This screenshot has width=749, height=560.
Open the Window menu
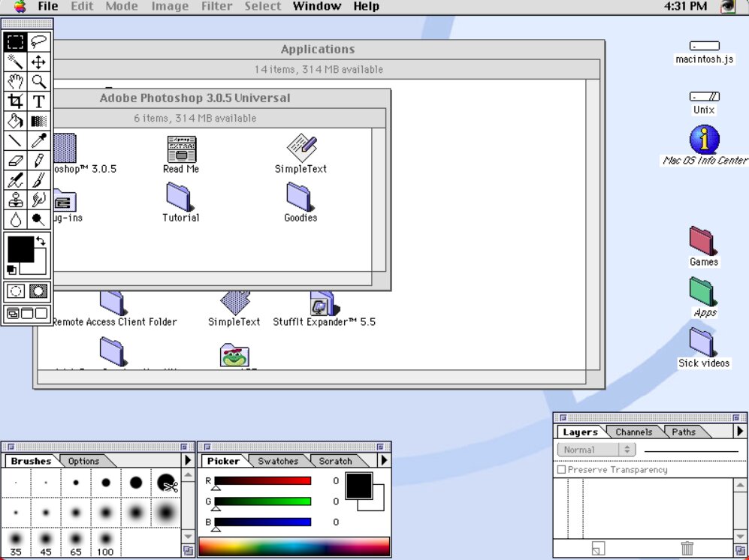point(317,6)
